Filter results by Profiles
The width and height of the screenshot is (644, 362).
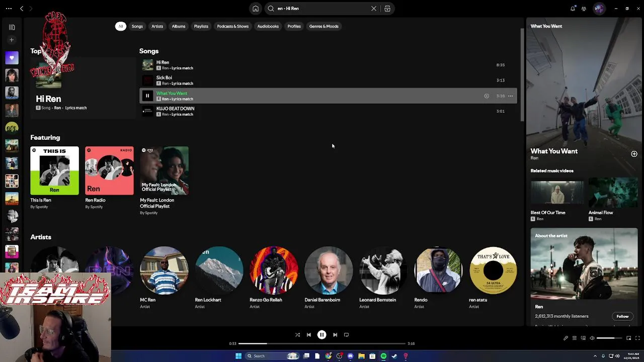[x=294, y=26]
